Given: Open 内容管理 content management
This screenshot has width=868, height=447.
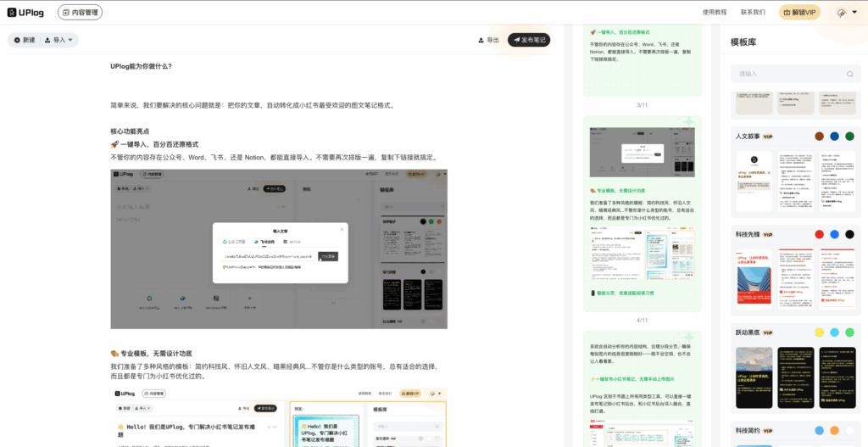Looking at the screenshot, I should click(81, 12).
